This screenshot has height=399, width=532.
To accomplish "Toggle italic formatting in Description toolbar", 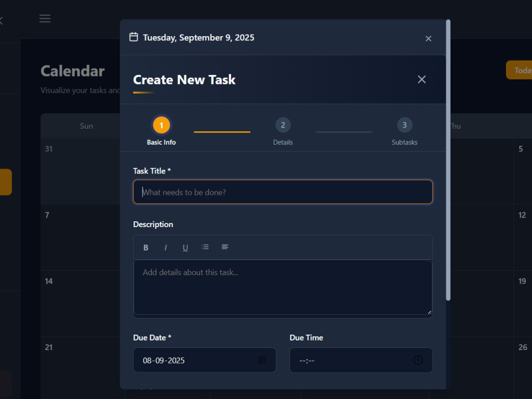I will coord(165,247).
